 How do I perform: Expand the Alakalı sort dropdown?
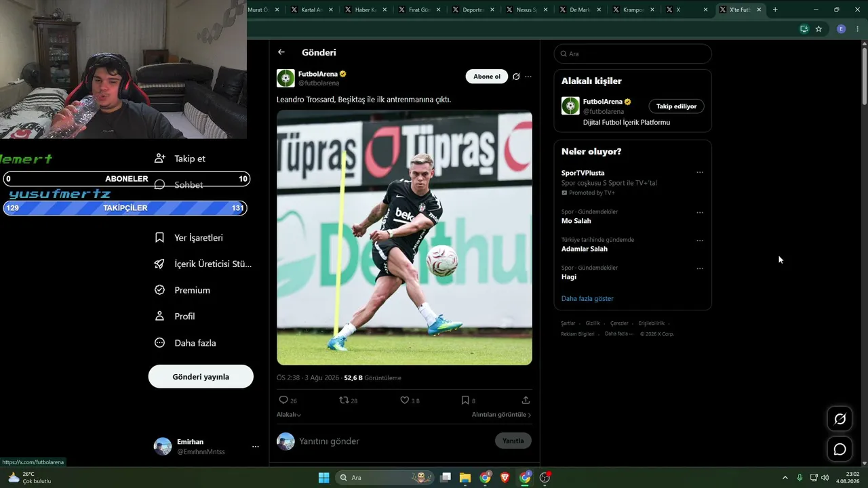[289, 414]
